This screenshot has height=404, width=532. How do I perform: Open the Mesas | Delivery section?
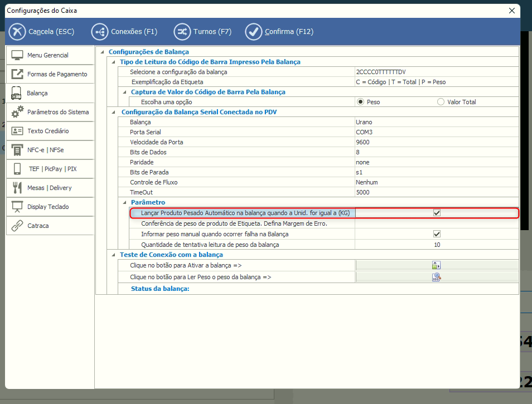pyautogui.click(x=49, y=188)
